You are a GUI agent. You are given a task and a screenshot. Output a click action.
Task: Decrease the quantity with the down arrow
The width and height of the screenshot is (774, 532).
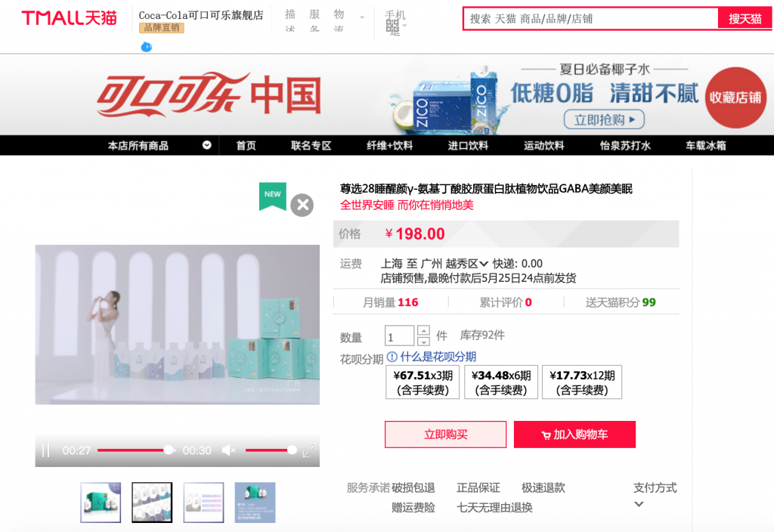point(423,341)
